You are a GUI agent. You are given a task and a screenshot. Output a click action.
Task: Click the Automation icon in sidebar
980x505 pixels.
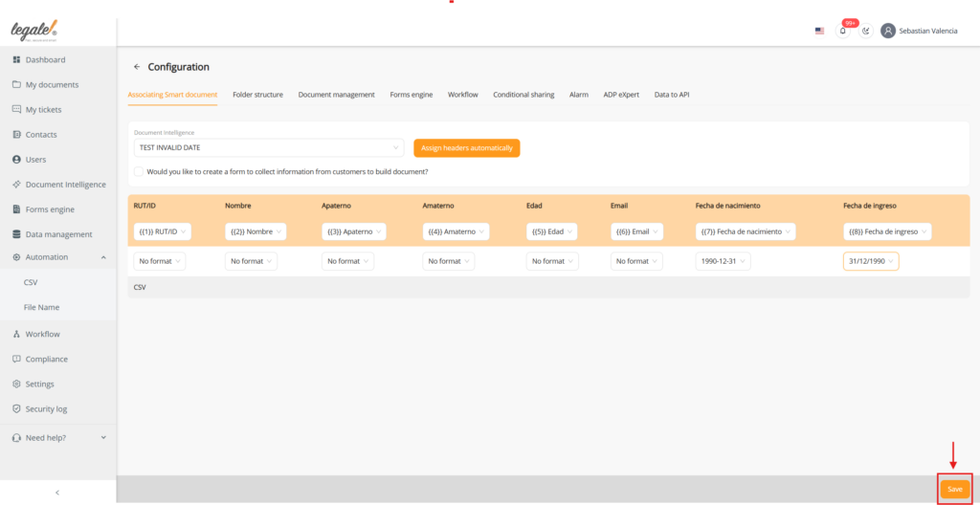(17, 257)
